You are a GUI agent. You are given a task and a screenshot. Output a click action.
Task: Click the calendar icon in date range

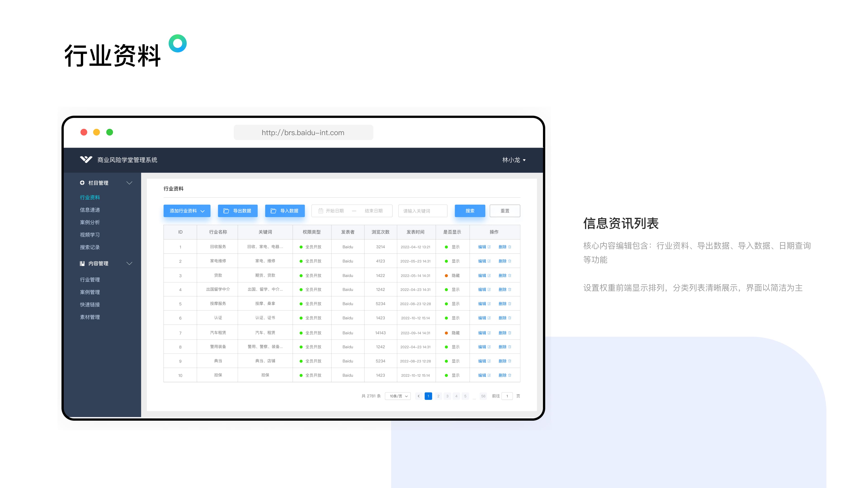(x=321, y=211)
